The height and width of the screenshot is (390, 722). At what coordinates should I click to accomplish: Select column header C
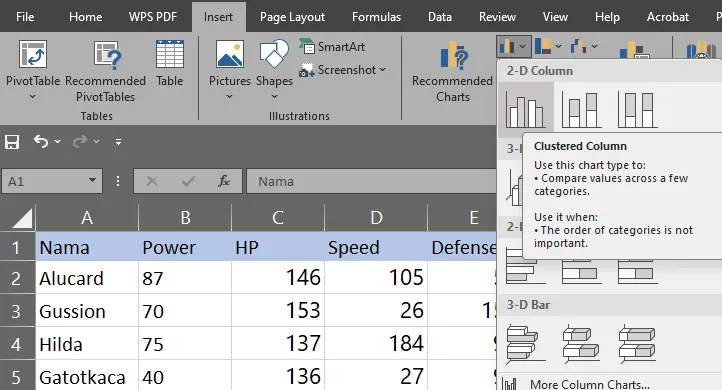click(x=278, y=218)
